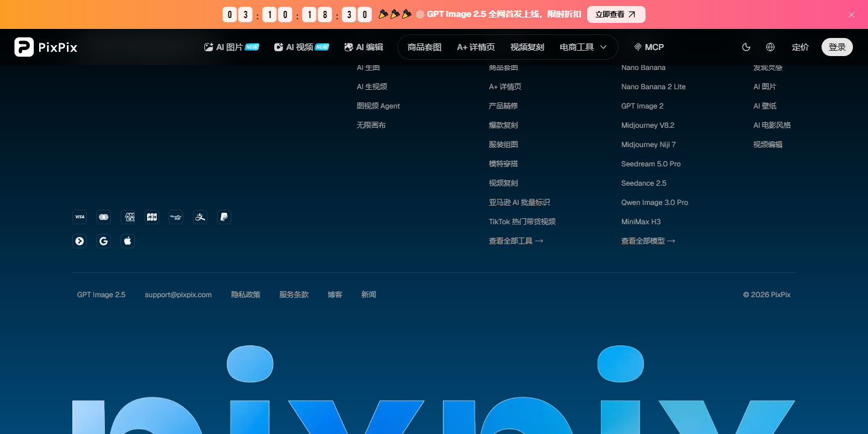Viewport: 868px width, 434px height.
Task: Open the TikTok 热门带货视频 footer link
Action: (522, 222)
